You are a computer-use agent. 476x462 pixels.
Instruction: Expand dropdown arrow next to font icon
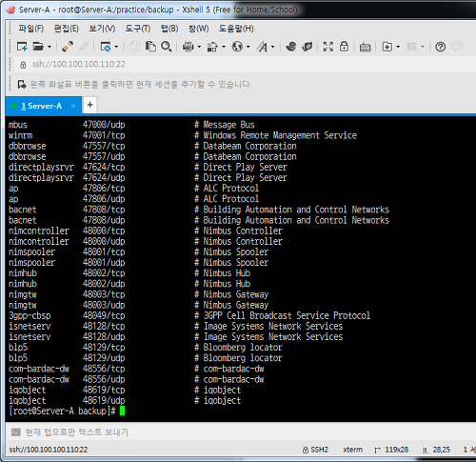272,47
